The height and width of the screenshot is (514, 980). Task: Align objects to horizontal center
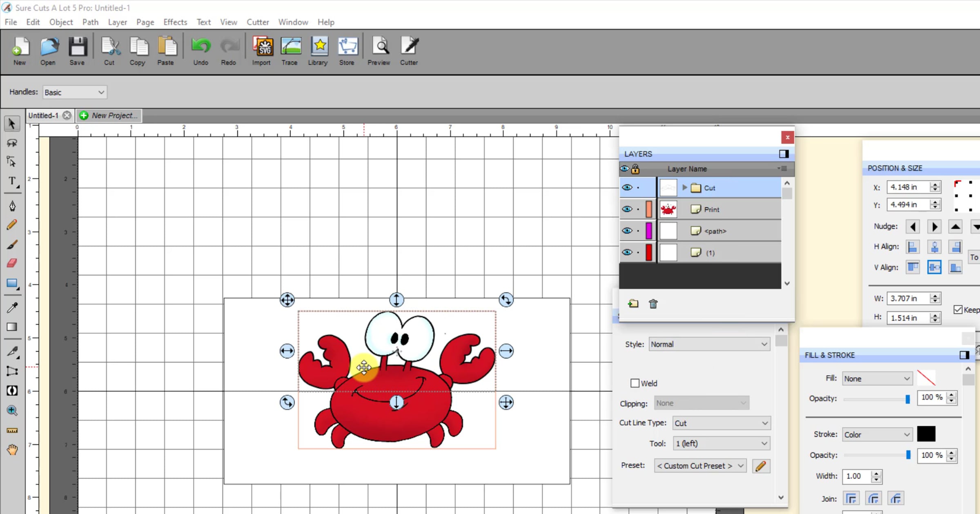point(934,247)
